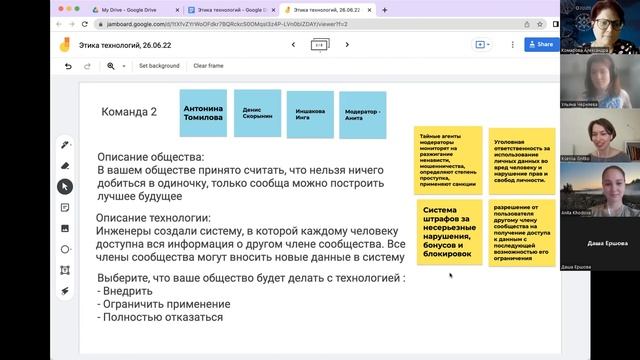Open a new browser tab

tap(384, 10)
